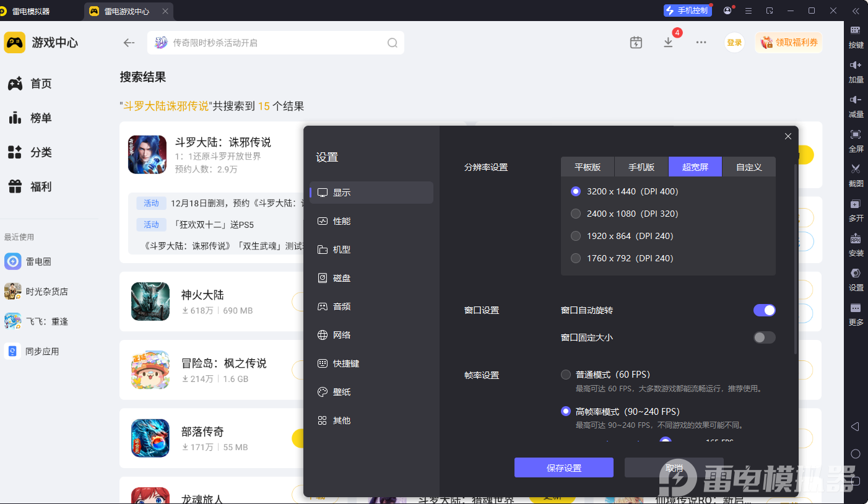Enable the 窗口固定大小 switch
Screen dimensions: 868x504
764,337
